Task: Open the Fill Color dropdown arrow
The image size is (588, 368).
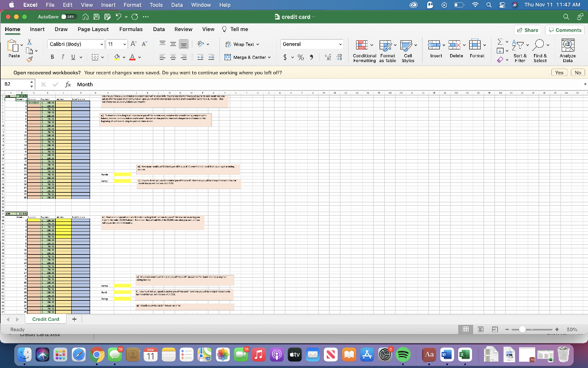Action: point(124,57)
